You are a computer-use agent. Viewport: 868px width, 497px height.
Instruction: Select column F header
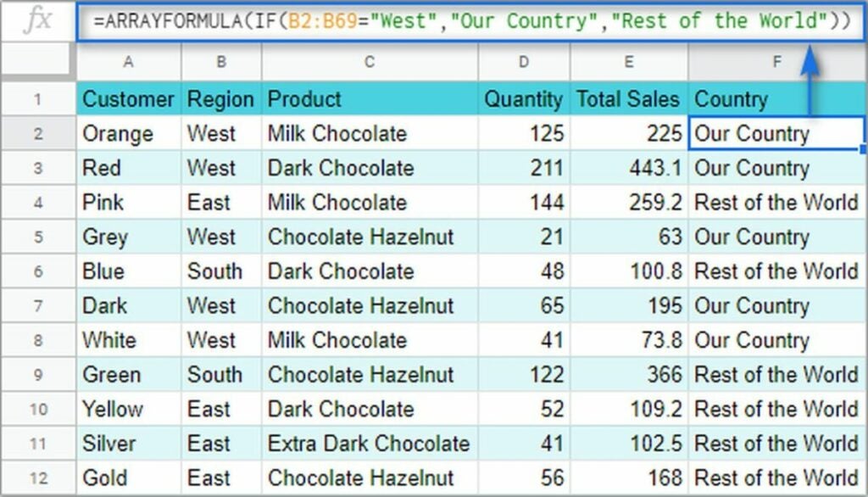(x=777, y=62)
